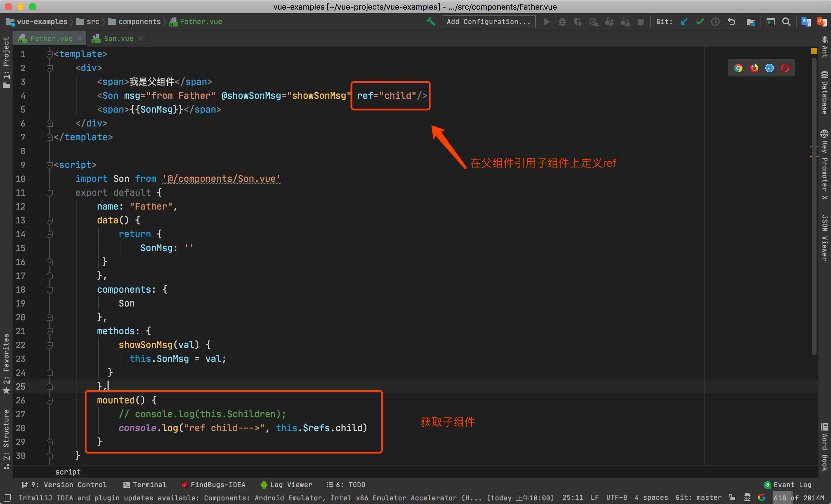The width and height of the screenshot is (831, 504).
Task: Click the 4 spaces indent selector
Action: point(651,497)
